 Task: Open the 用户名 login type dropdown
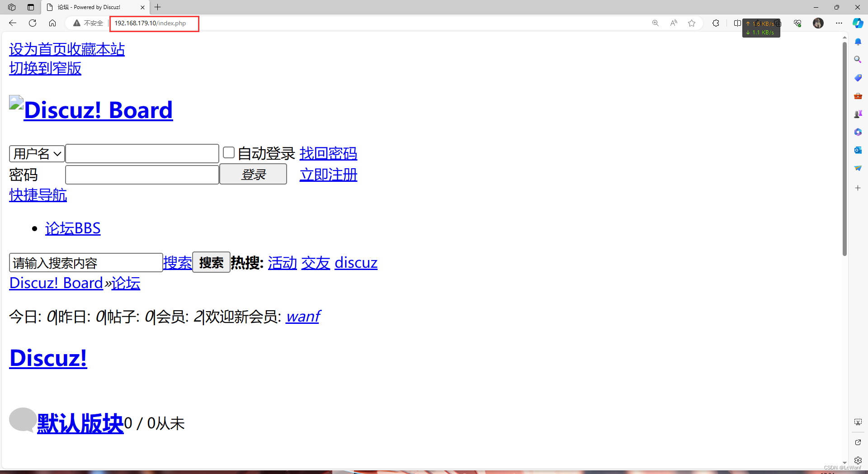pyautogui.click(x=36, y=153)
